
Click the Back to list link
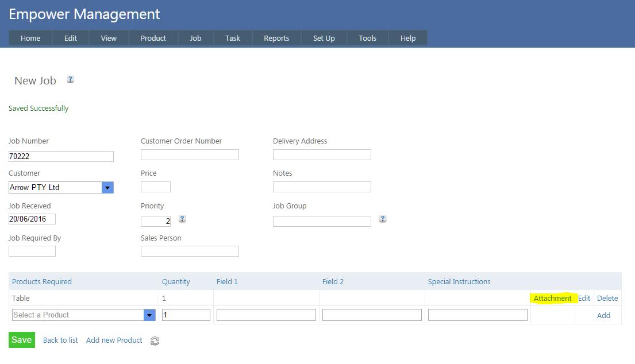(x=60, y=340)
